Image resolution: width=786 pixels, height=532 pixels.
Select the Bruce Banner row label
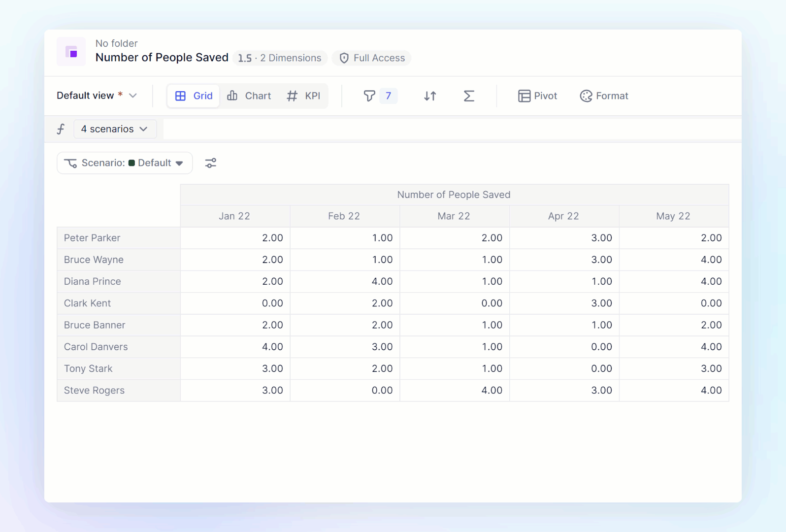[x=119, y=325]
